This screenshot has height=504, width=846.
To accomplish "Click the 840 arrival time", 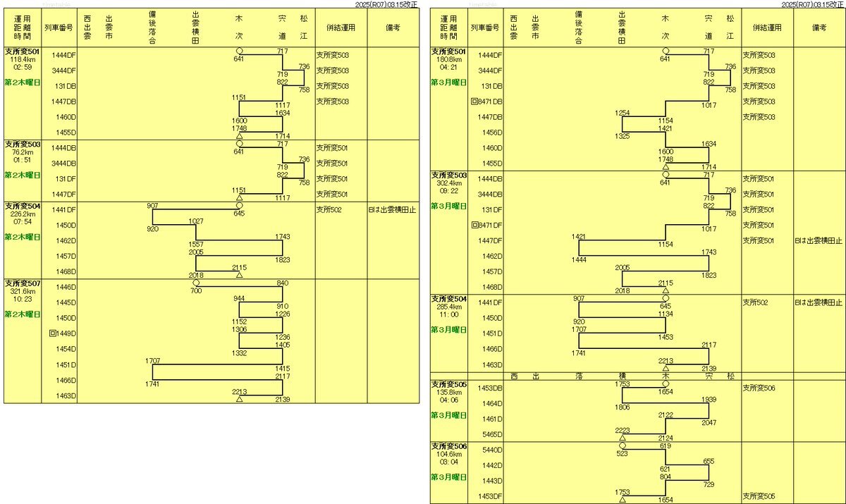I will pyautogui.click(x=283, y=283).
